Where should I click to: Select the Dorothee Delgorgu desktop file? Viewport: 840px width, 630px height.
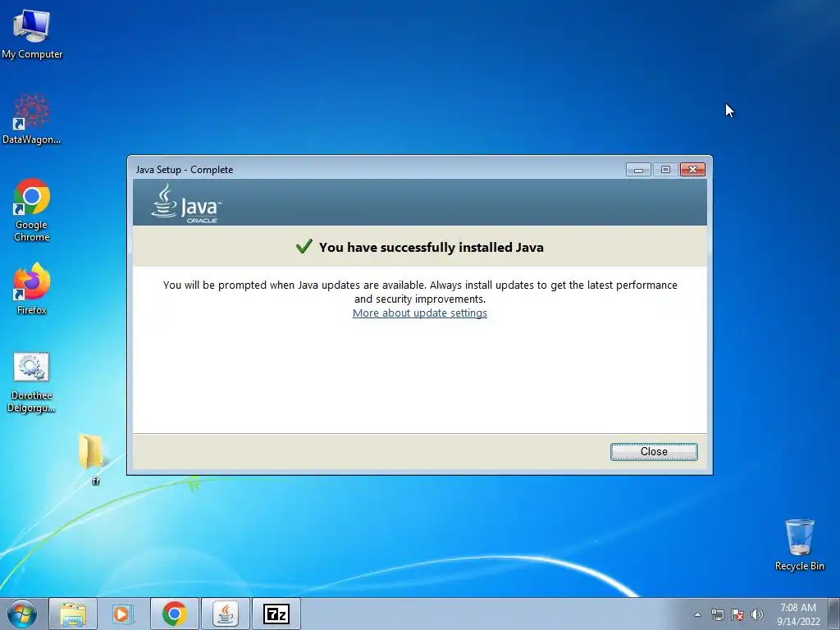[x=31, y=382]
